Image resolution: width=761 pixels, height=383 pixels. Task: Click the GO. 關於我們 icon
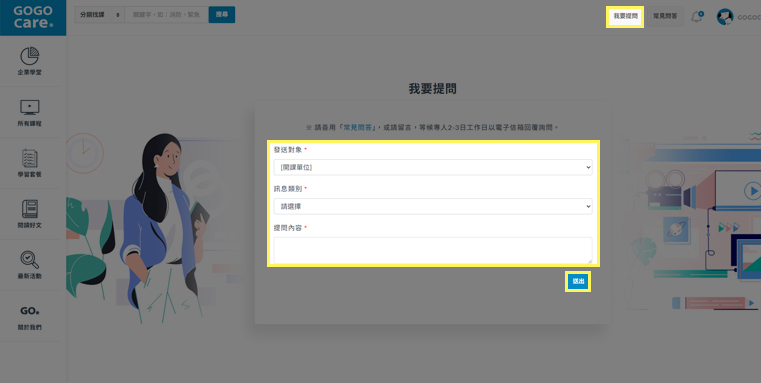click(x=30, y=311)
